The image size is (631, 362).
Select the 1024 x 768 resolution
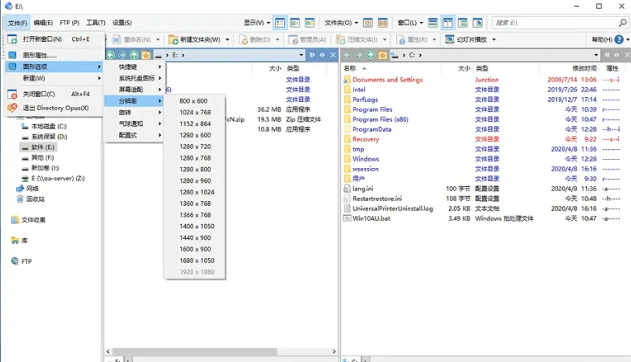(x=194, y=112)
